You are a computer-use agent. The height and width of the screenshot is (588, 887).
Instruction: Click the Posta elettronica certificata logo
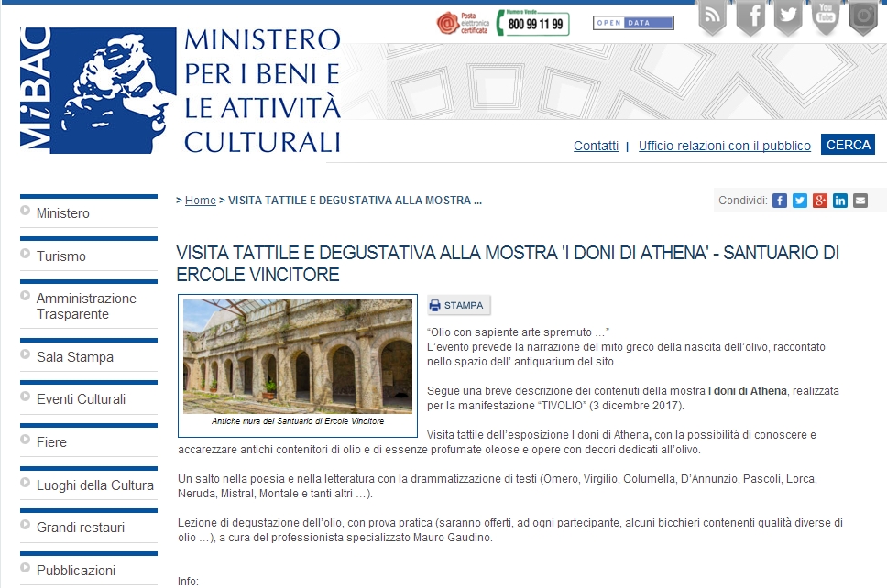[461, 23]
